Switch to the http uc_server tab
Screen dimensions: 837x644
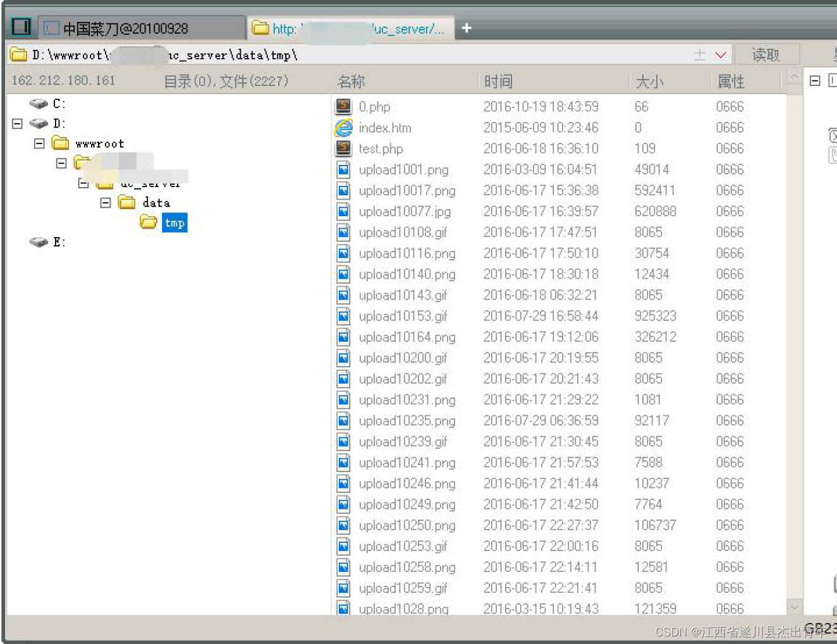coord(350,28)
